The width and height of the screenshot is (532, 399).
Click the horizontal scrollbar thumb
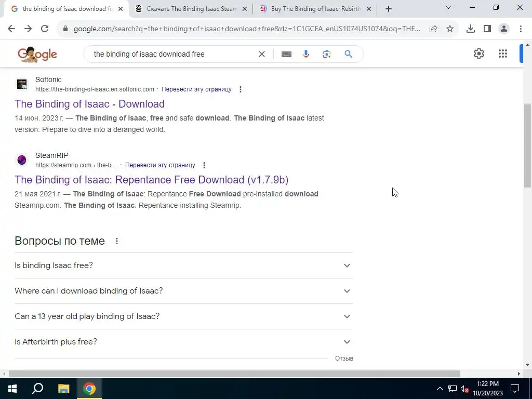click(234, 374)
